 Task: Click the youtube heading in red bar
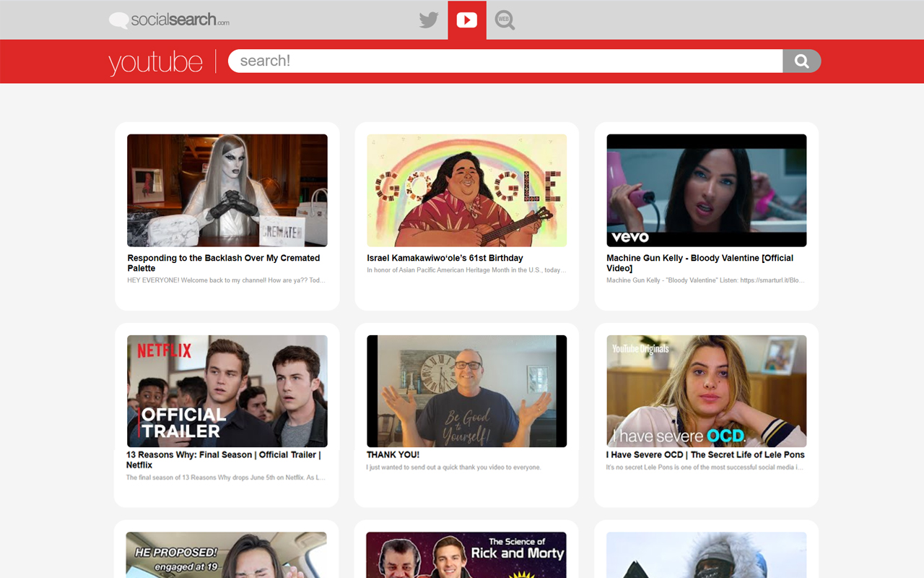click(155, 62)
